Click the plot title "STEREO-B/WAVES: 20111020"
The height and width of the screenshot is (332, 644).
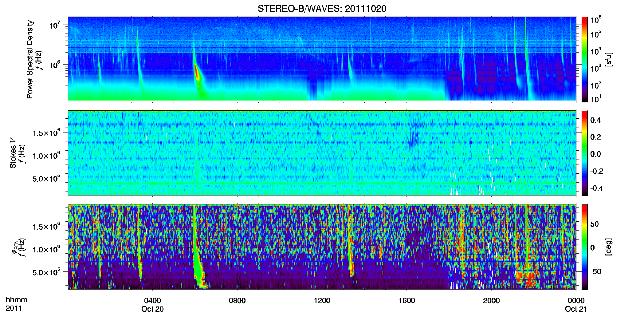pos(322,9)
